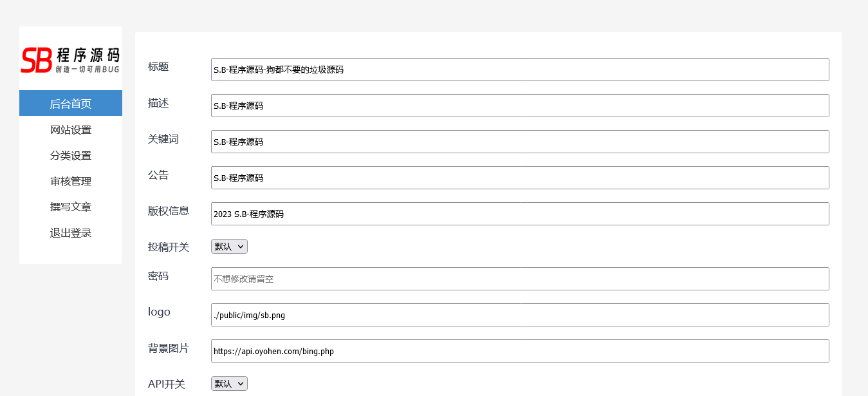The height and width of the screenshot is (396, 868).
Task: Expand the 投稿开关 dropdown
Action: pos(229,247)
